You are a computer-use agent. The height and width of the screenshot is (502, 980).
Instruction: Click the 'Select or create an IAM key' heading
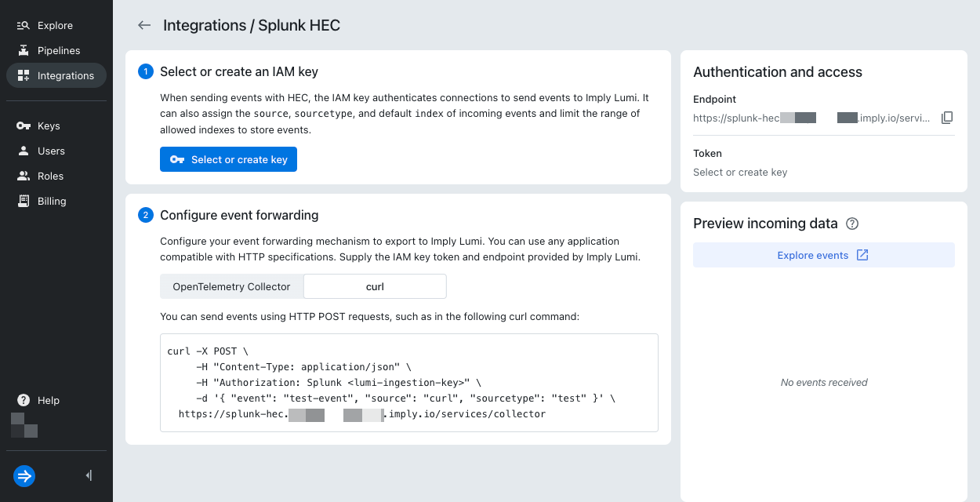point(239,72)
